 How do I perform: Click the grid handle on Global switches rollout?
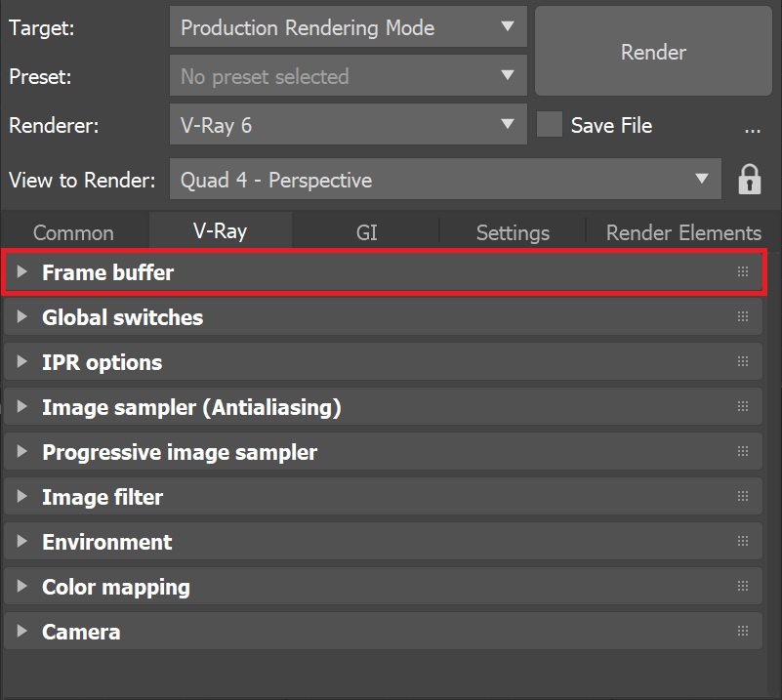[742, 316]
